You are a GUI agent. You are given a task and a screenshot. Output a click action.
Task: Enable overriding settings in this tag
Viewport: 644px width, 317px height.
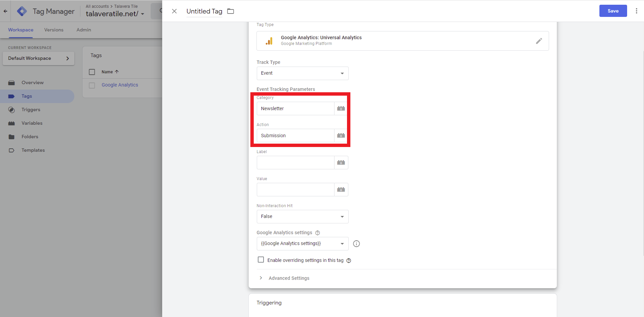261,260
